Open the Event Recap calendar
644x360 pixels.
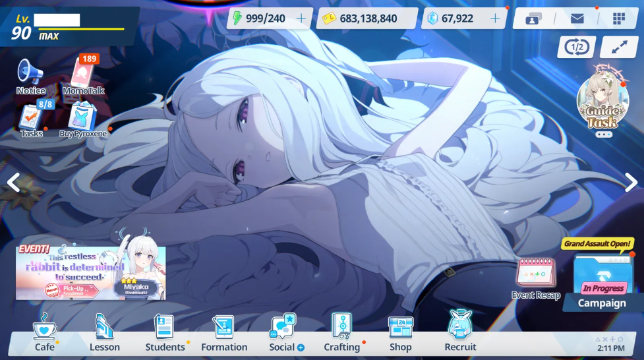(x=536, y=279)
